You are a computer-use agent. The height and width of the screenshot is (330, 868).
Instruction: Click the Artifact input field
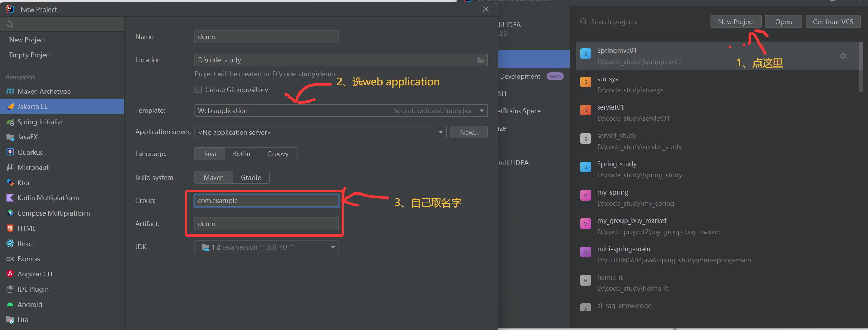(x=267, y=224)
